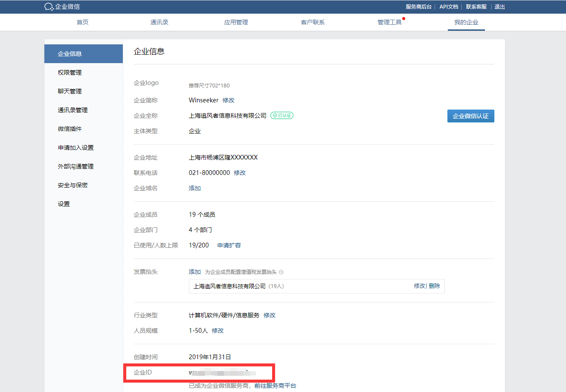Click 申请扩容 link
Viewport: 566px width, 392px height.
click(229, 245)
